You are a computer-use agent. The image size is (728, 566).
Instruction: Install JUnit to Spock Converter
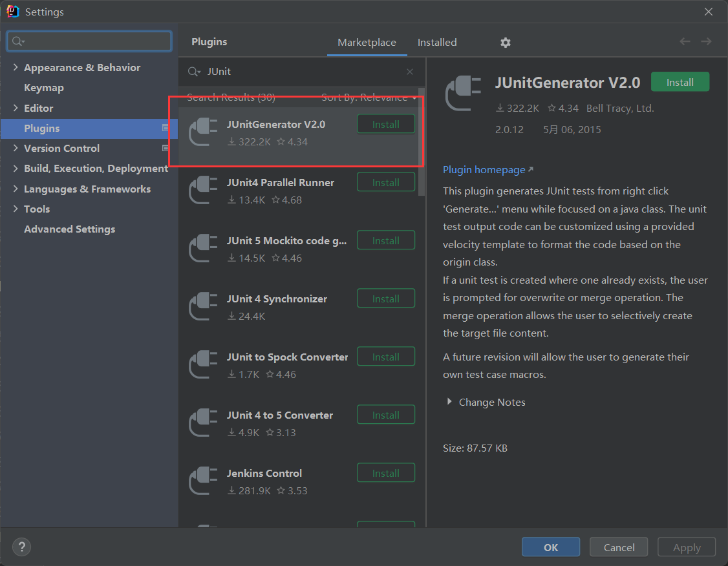pos(386,357)
